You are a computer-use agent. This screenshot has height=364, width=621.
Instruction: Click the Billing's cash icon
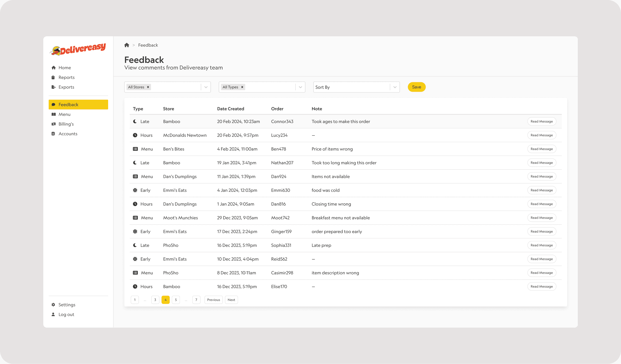coord(53,124)
